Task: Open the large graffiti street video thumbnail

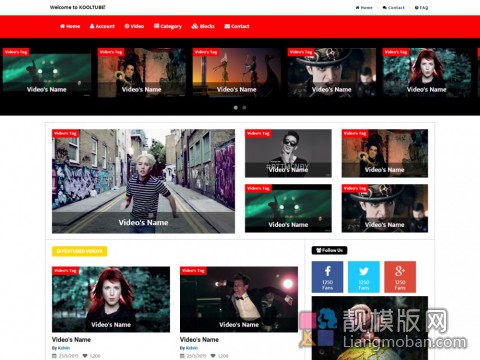Action: pyautogui.click(x=143, y=181)
